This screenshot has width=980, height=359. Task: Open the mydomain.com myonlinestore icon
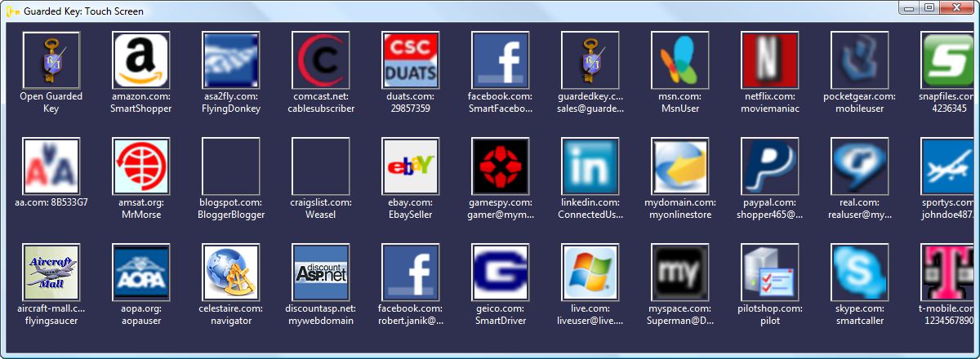(x=680, y=166)
